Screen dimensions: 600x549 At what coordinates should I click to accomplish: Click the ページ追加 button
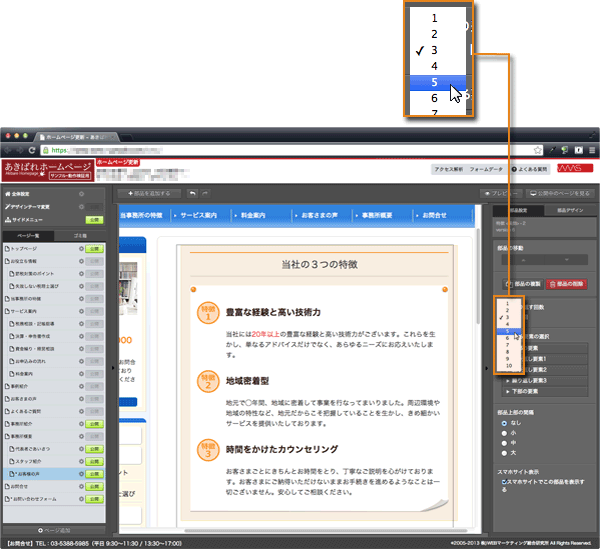(54, 530)
